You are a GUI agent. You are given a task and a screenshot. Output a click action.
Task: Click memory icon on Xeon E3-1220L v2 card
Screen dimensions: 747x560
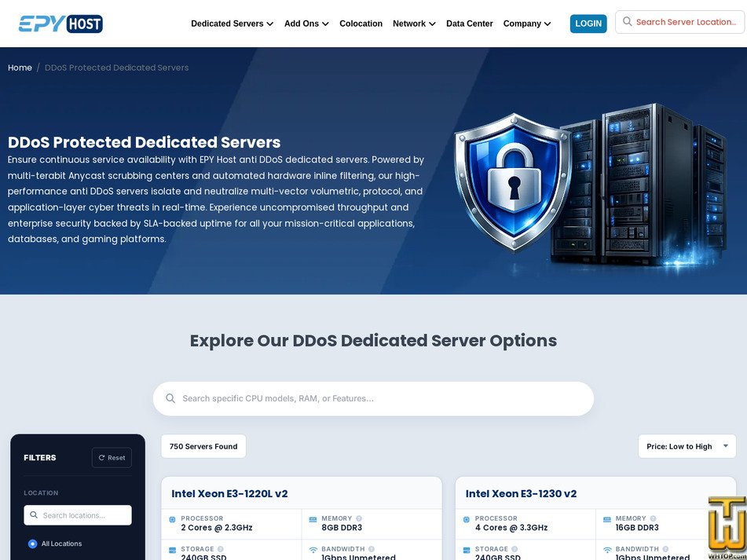pyautogui.click(x=313, y=519)
